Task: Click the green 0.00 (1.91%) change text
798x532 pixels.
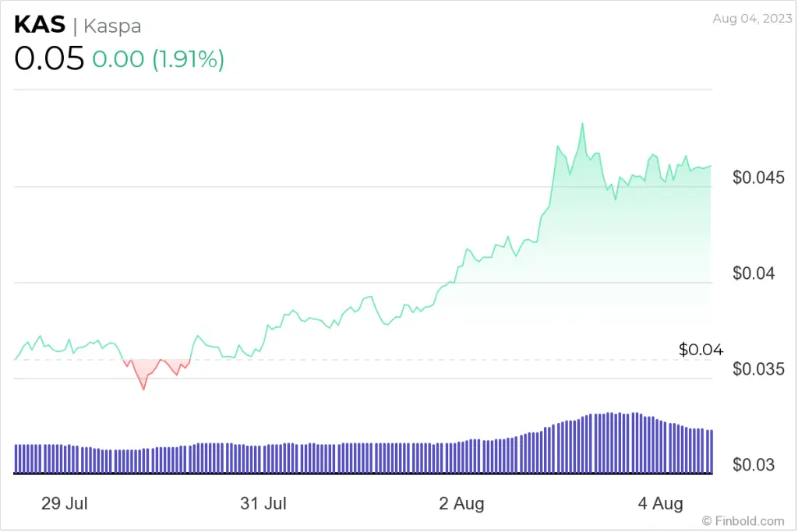Action: (158, 60)
